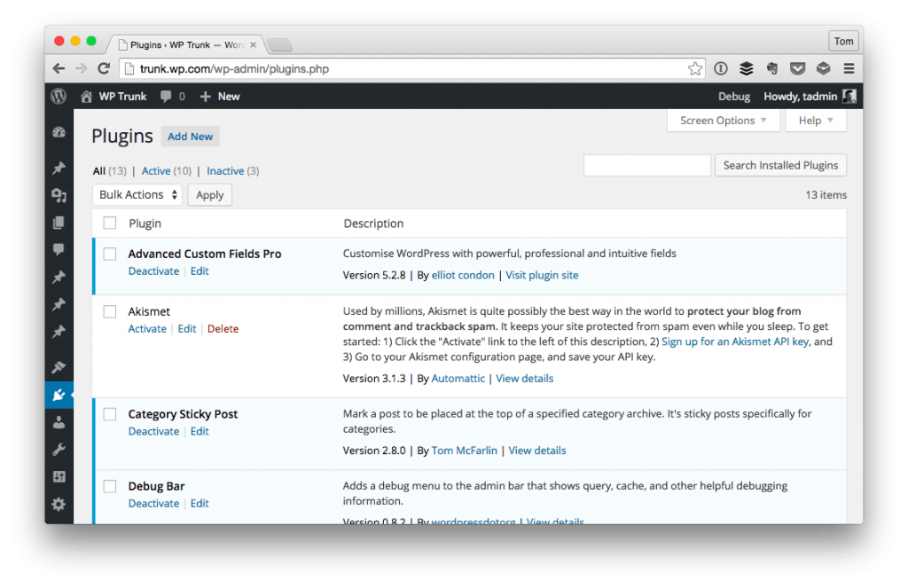Open the Chrome hamburger menu
908x588 pixels.
[x=849, y=68]
